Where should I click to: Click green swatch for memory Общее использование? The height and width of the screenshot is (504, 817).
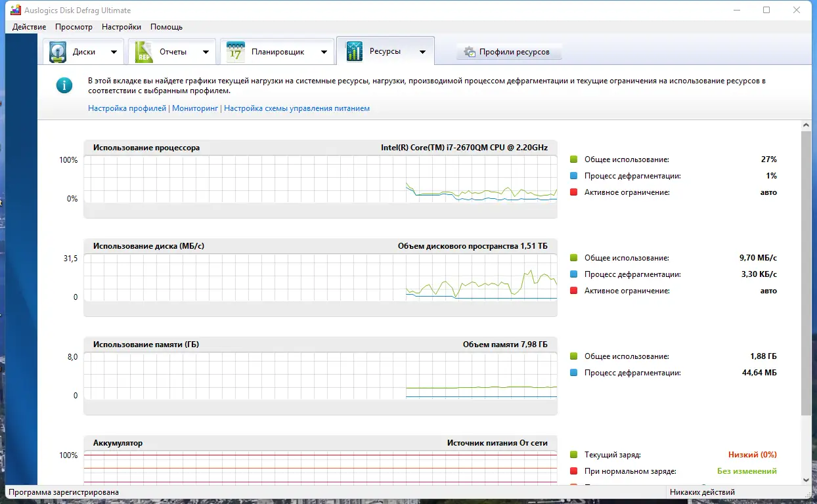click(573, 356)
